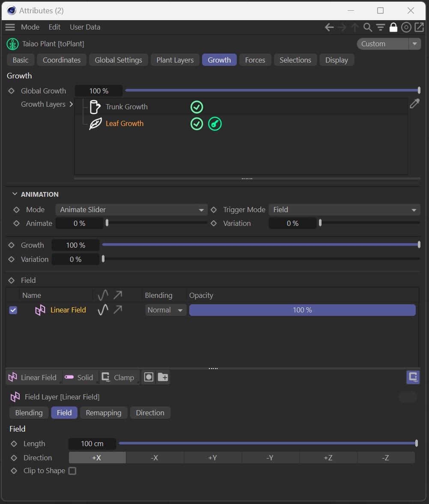Uncheck the Linear Field layer checkbox
The width and height of the screenshot is (429, 504).
[13, 310]
